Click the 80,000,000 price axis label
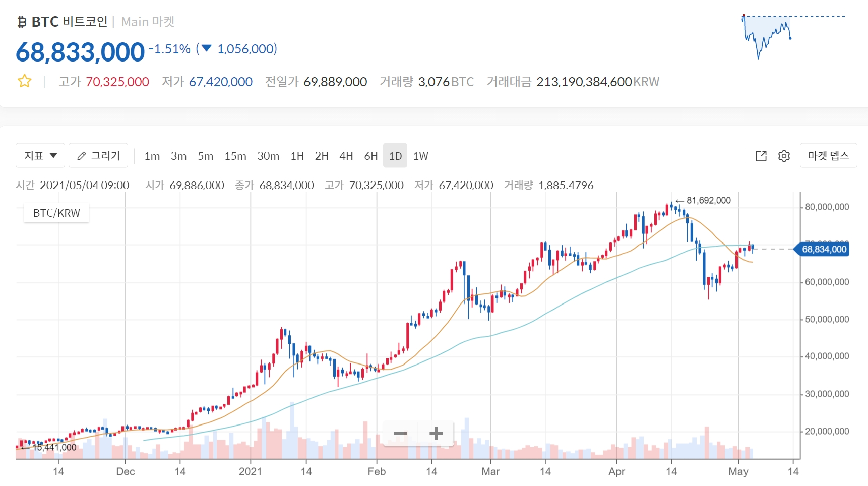This screenshot has width=868, height=486. (x=827, y=207)
